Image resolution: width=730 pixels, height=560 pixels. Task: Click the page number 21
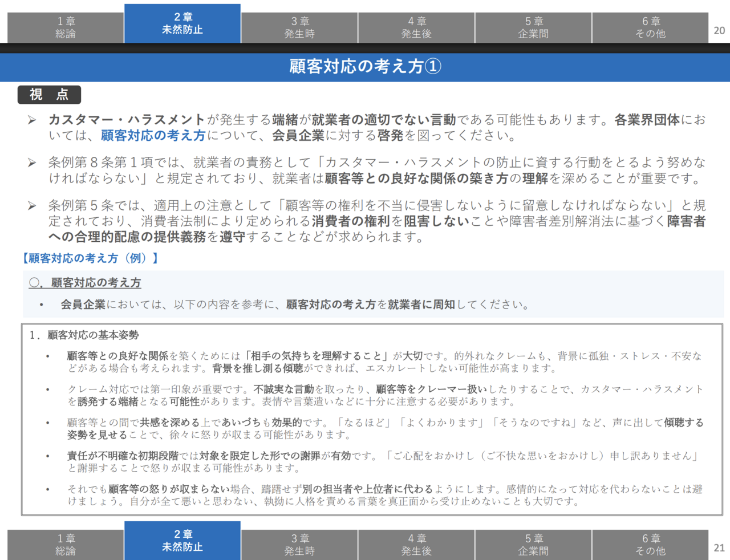tap(719, 547)
